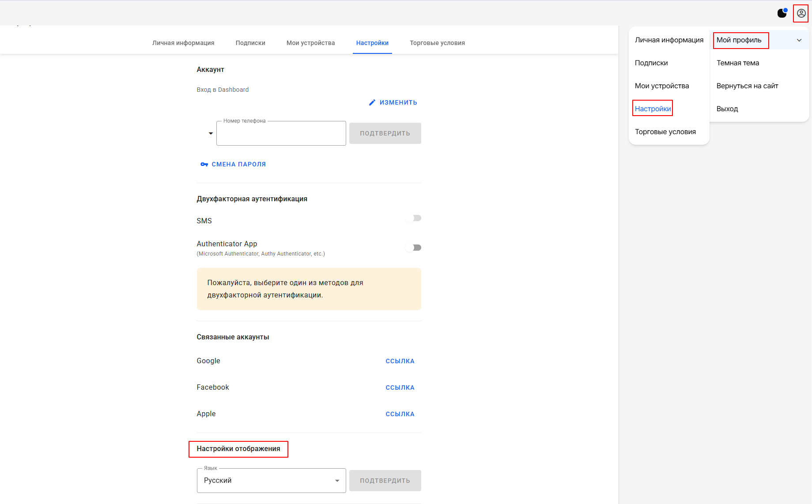Click ПОДТВЕРДИТЬ next to language selector
812x504 pixels.
(x=385, y=481)
